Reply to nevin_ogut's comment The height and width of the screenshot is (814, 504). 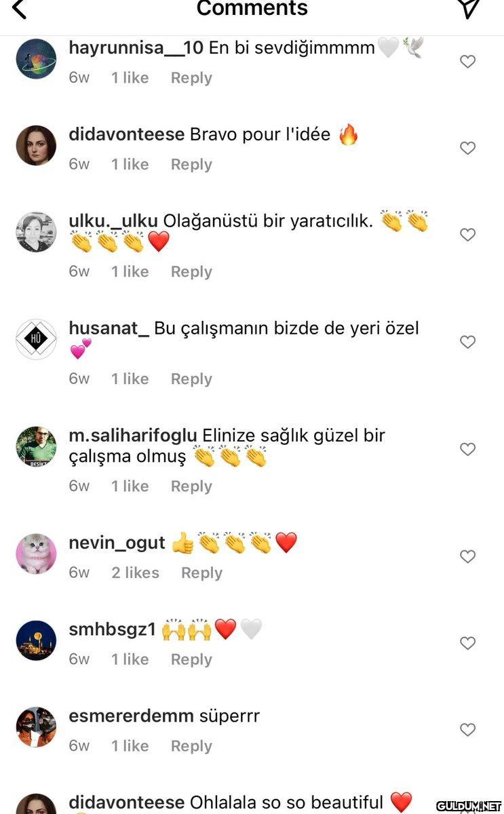point(201,573)
